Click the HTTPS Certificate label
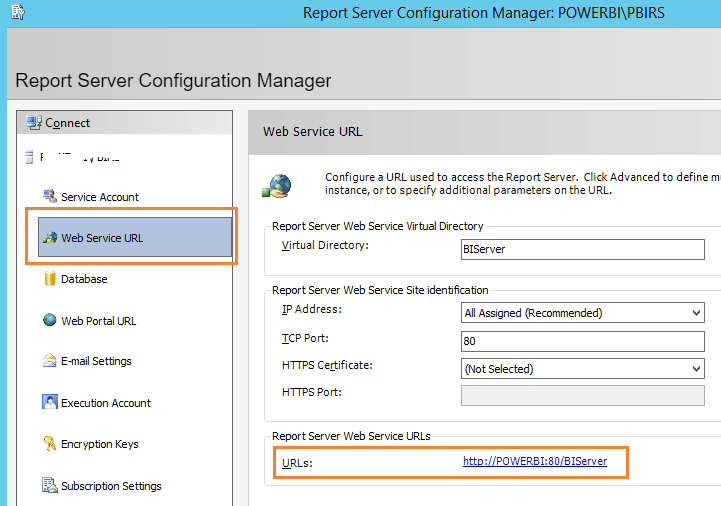 coord(327,365)
